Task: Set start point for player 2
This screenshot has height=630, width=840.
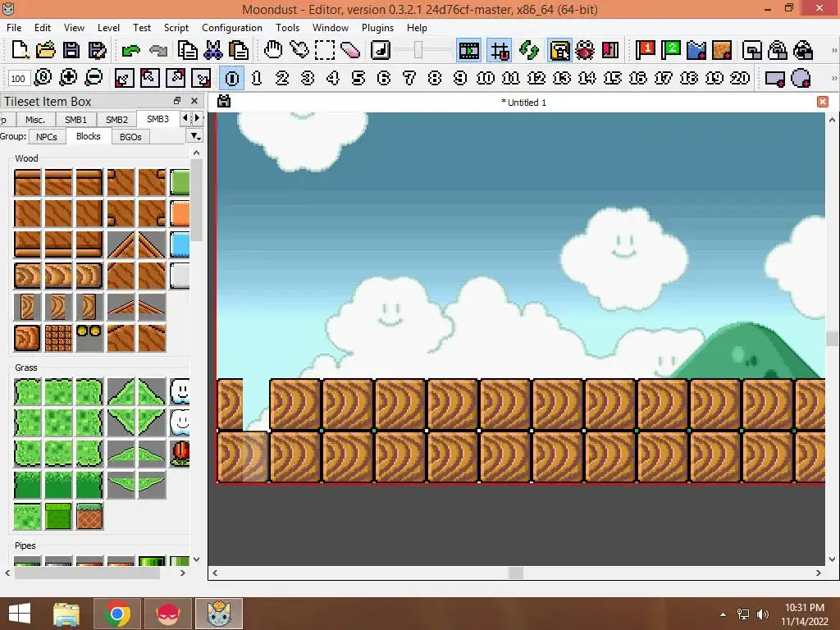Action: (671, 50)
